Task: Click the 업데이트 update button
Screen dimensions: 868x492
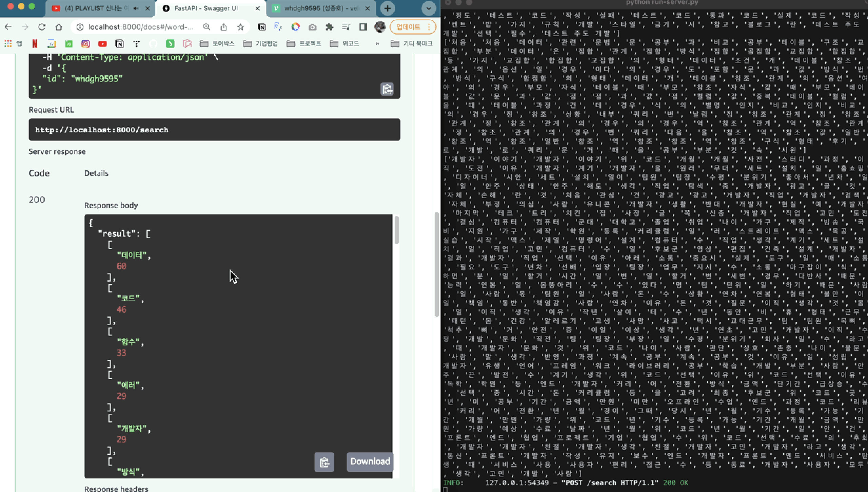Action: pyautogui.click(x=408, y=27)
